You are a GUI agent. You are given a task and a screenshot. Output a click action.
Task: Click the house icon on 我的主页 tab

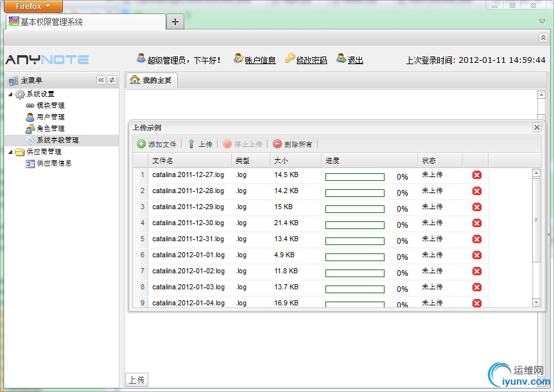click(135, 80)
